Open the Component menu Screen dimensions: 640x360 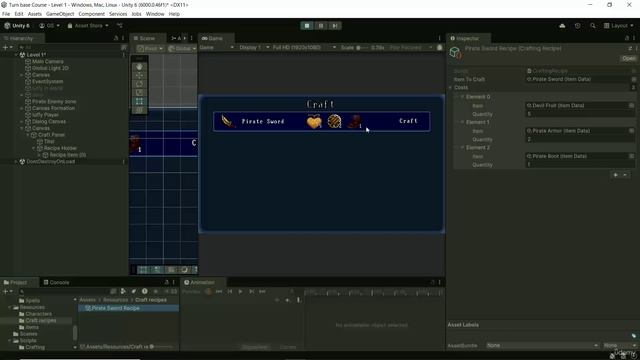click(x=91, y=14)
